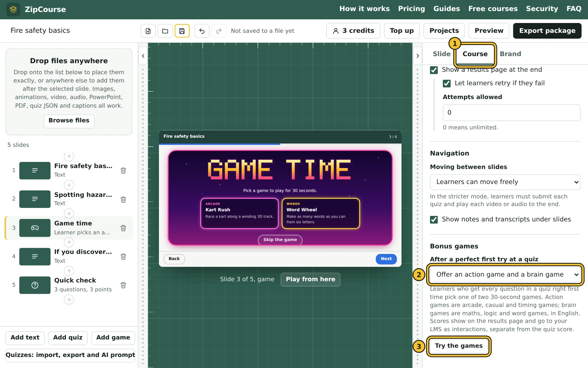588x368 pixels.
Task: Click Try the games button
Action: click(459, 346)
